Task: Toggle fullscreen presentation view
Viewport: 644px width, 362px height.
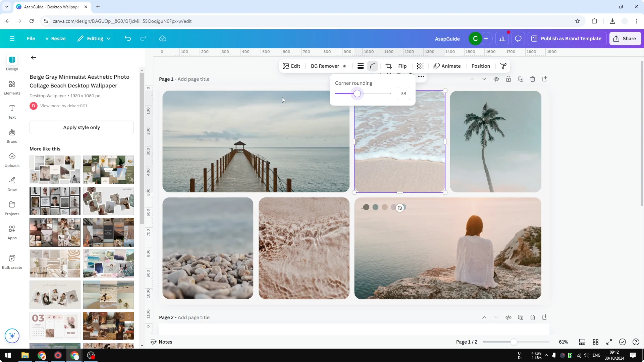Action: tap(609, 342)
